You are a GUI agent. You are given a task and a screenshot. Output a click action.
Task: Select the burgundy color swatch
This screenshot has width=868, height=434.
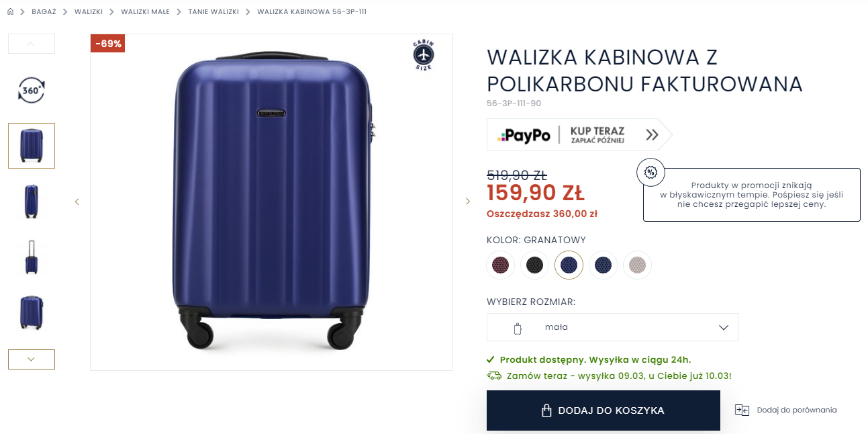pyautogui.click(x=500, y=265)
